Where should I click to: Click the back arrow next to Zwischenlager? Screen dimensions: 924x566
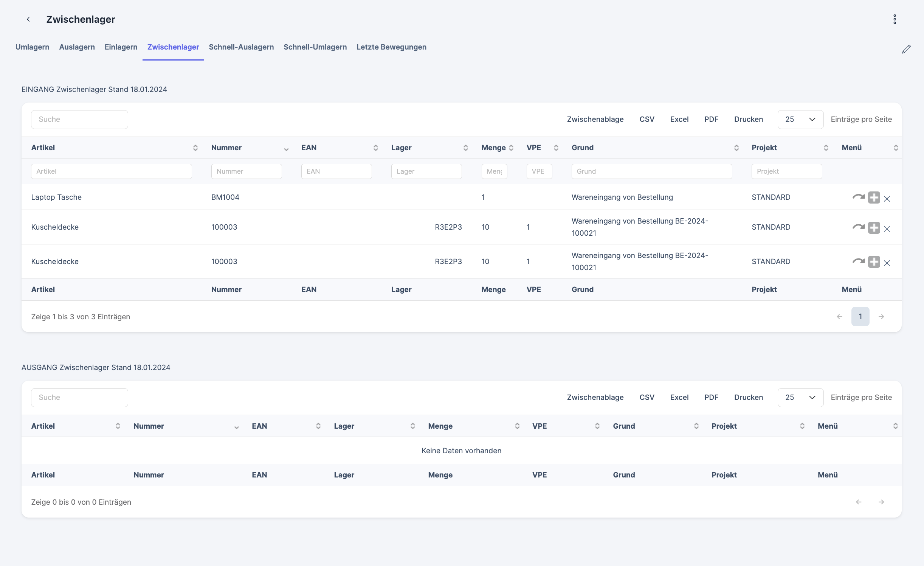(28, 19)
